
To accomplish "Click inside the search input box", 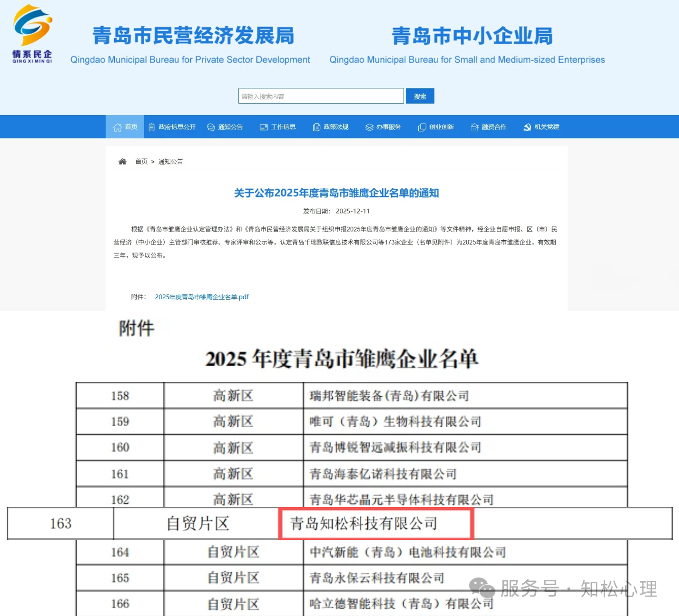I will pyautogui.click(x=321, y=96).
